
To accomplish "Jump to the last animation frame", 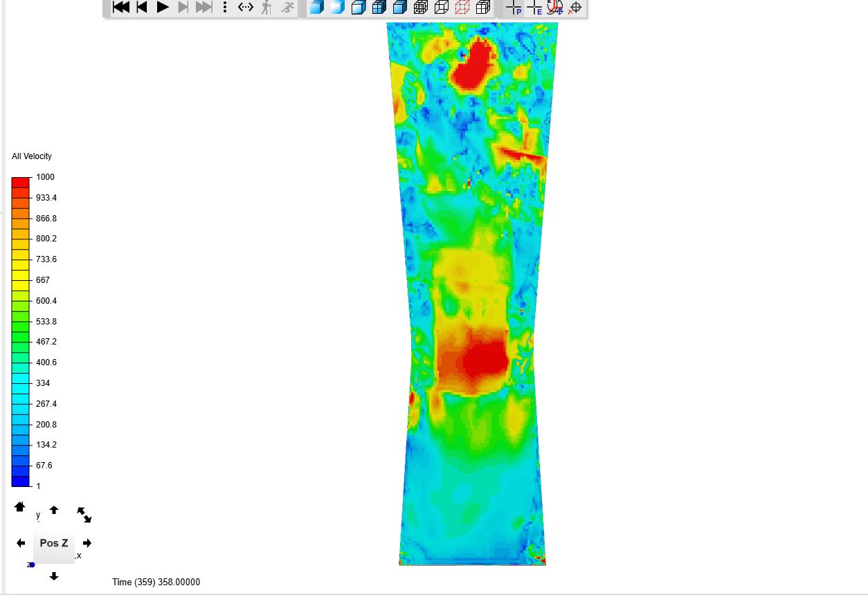I will tap(204, 8).
